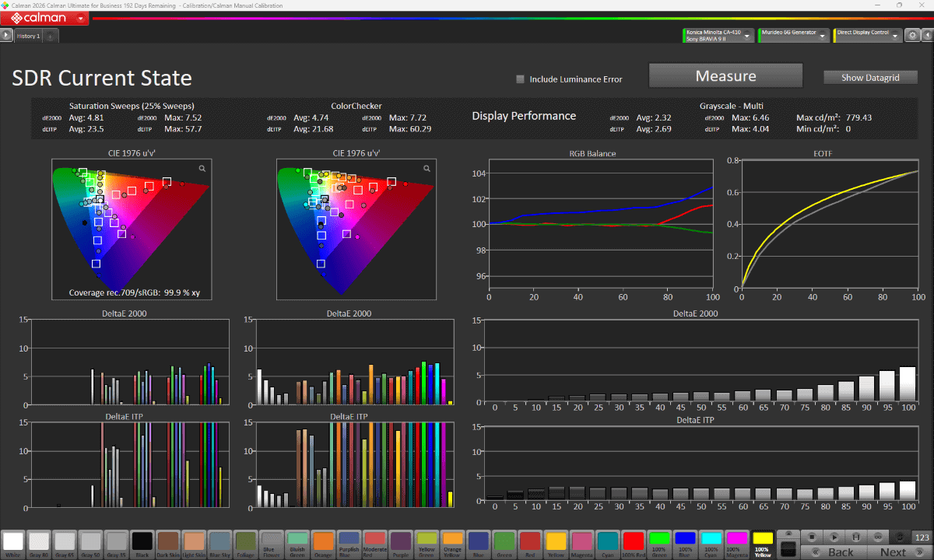Zoom the ColorChecker CIE chart magnifier
The image size is (934, 560).
[x=427, y=168]
